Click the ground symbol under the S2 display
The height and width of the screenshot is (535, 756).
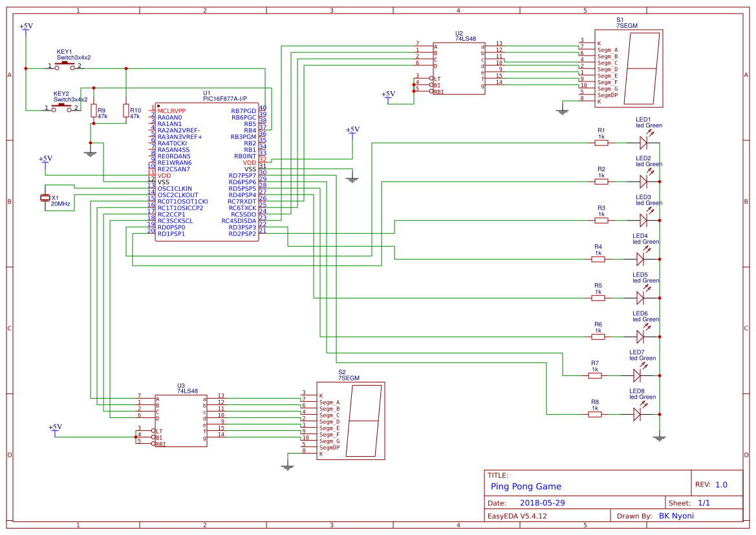(287, 467)
